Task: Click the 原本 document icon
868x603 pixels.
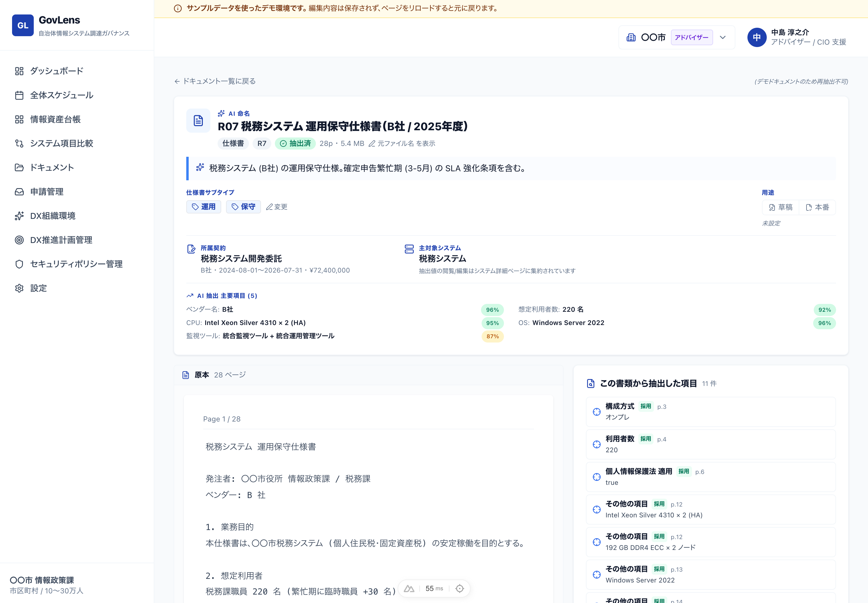Action: click(185, 375)
